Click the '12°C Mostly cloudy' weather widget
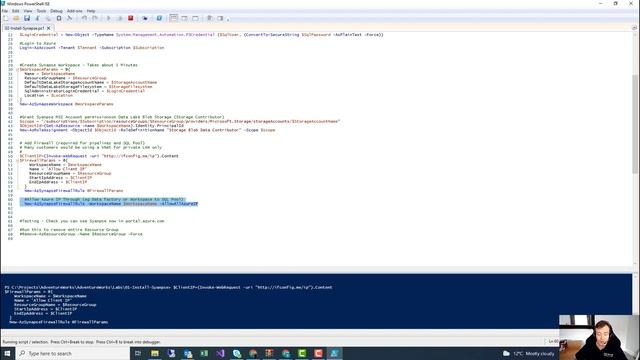 coord(529,353)
